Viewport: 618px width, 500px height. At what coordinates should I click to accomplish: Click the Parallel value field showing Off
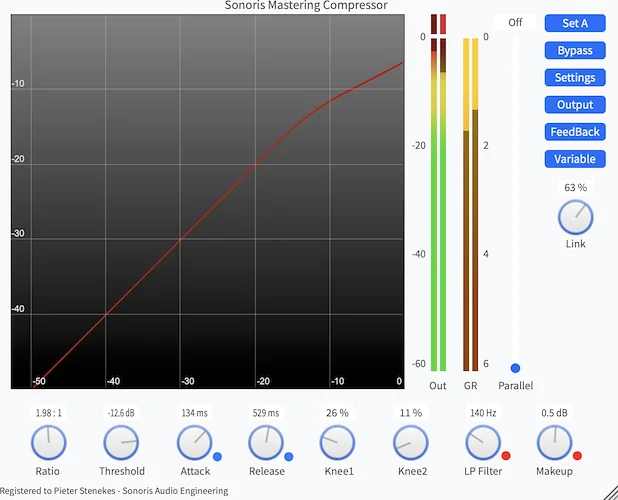515,22
